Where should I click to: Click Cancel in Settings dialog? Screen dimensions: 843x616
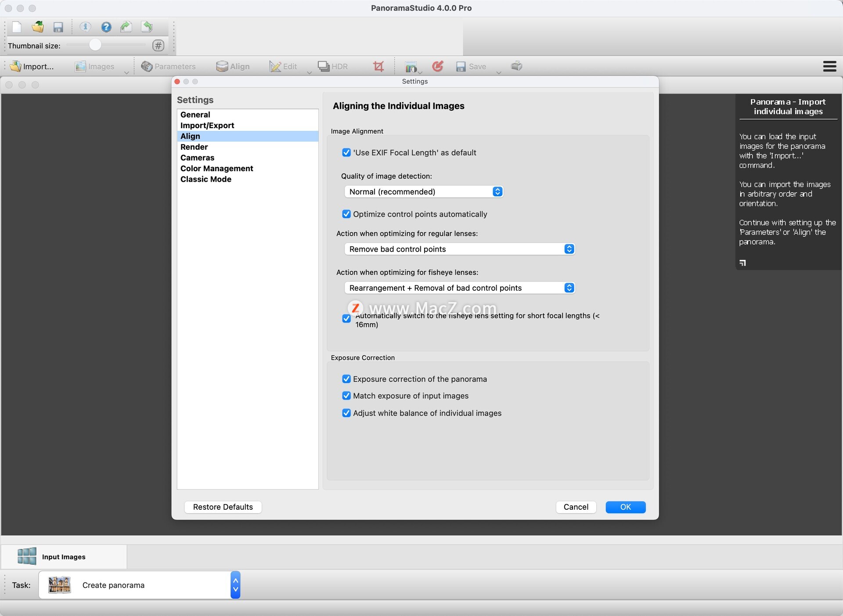(x=576, y=507)
